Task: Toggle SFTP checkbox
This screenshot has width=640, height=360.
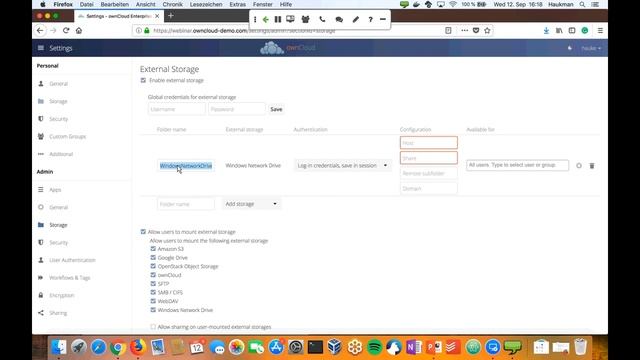Action: tap(153, 284)
